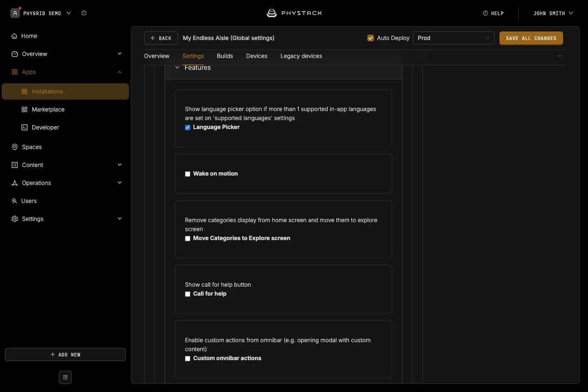Expand the Overview chevron in sidebar
Viewport: 588px width, 392px height.
tap(120, 54)
